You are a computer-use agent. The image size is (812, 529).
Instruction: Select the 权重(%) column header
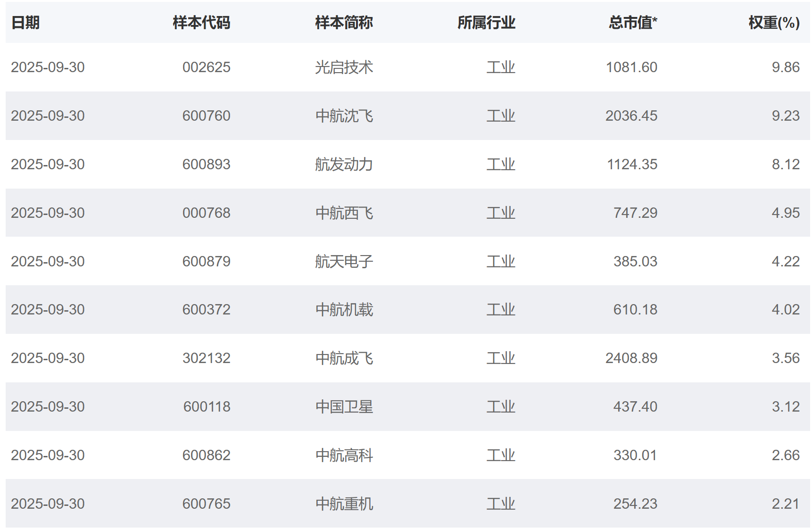pos(774,23)
